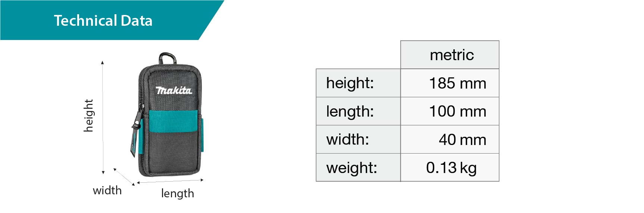Click the "length" diagram label
This screenshot has width=644, height=213.
(x=178, y=194)
